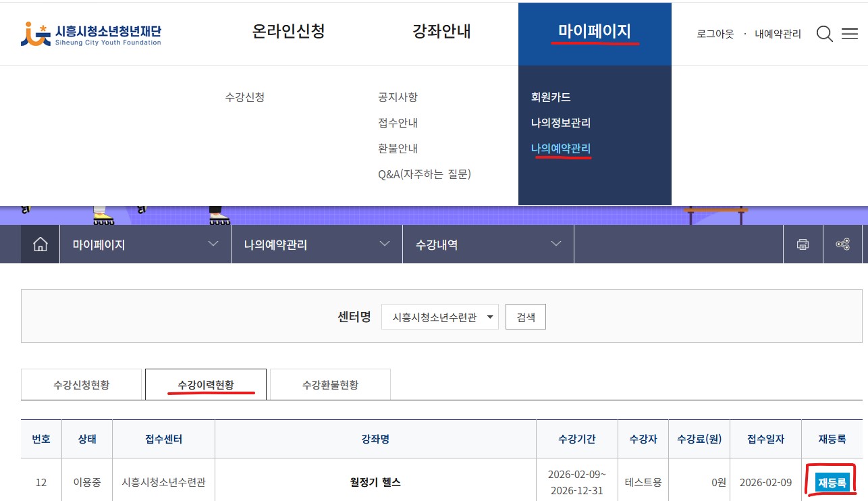Select 공지사항 submenu item
The height and width of the screenshot is (501, 868).
398,97
